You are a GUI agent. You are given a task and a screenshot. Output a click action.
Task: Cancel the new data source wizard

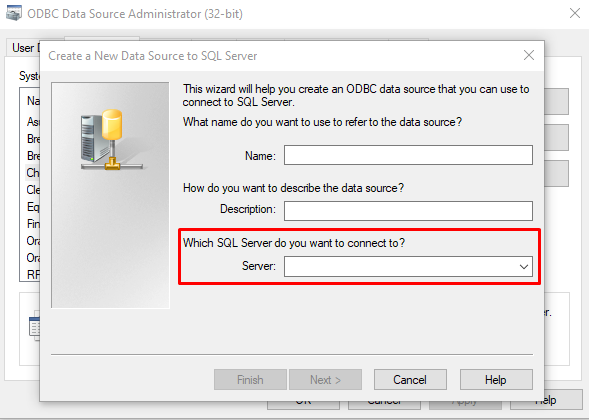click(410, 379)
